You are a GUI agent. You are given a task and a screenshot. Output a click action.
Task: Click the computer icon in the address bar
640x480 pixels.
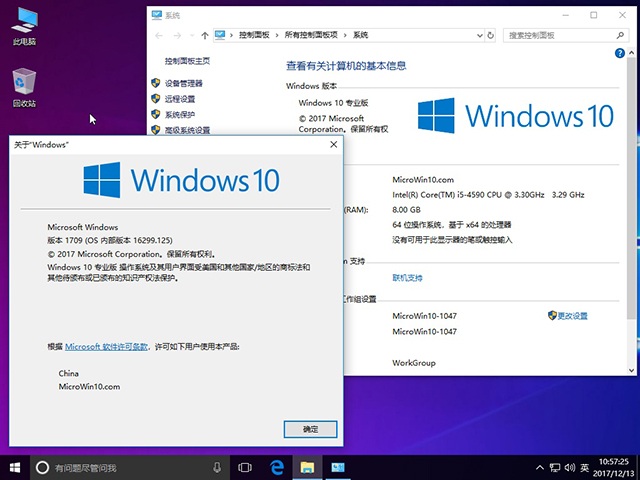pos(220,35)
